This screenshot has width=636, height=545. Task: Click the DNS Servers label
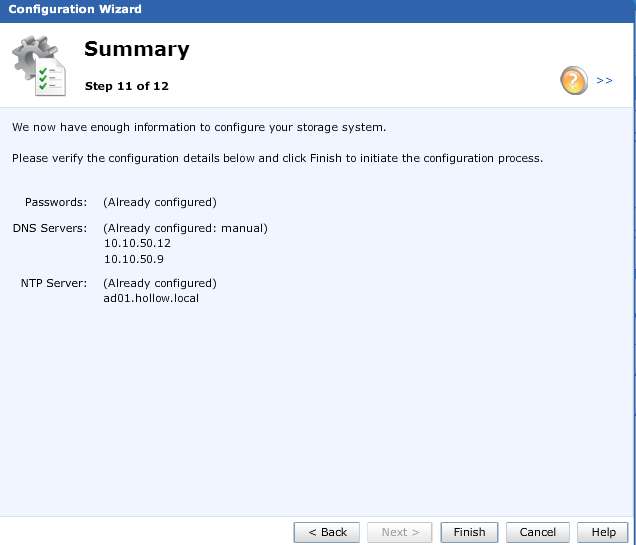[50, 228]
